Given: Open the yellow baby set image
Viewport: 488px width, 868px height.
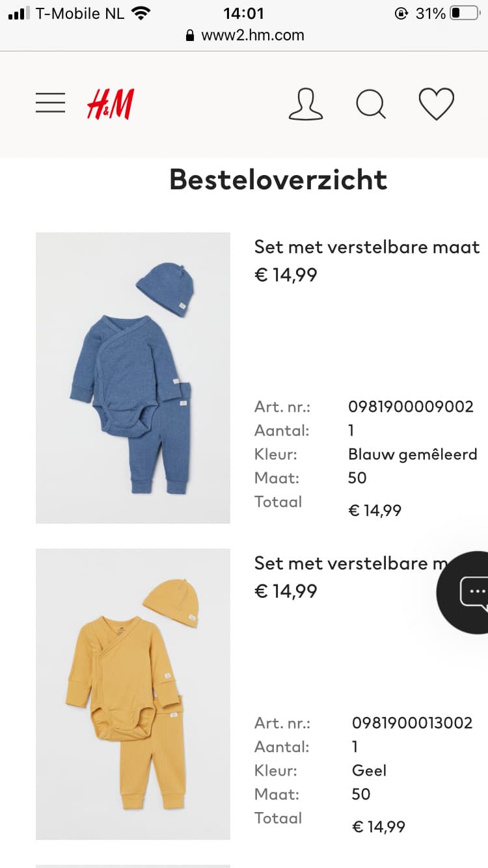Looking at the screenshot, I should (133, 694).
